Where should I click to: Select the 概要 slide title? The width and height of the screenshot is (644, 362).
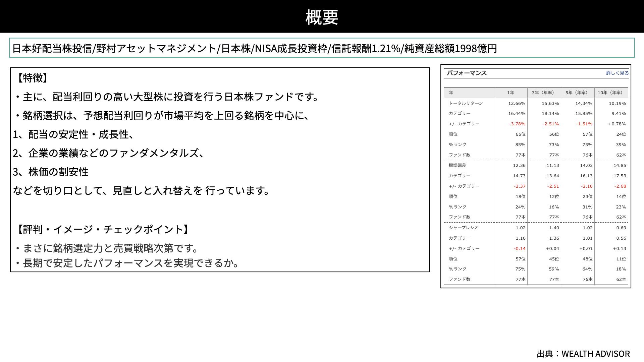point(322,17)
